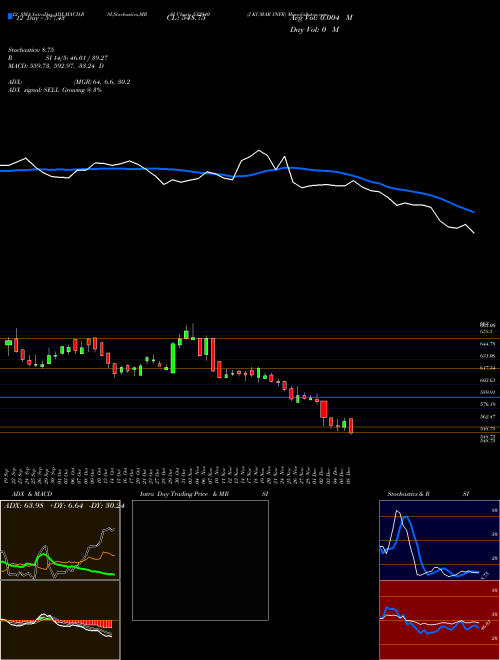Click the 'Avg Vol: 0.004 M' readout
This screenshot has width=500, height=660.
coord(321,18)
